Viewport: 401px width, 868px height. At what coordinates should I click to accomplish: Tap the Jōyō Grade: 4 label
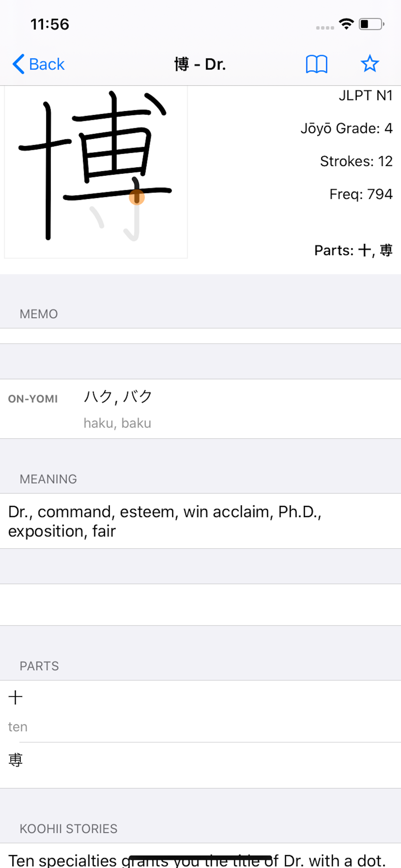346,128
